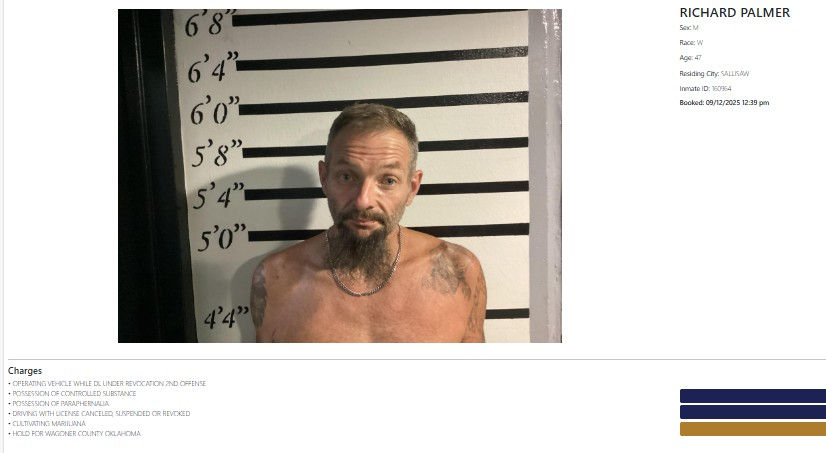826x453 pixels.
Task: Click the 6'8" height marker in photo
Action: [210, 22]
